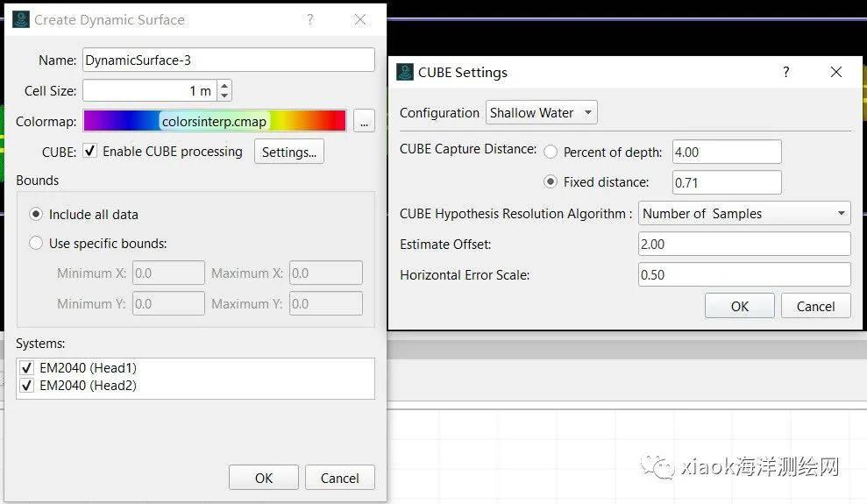Click the help question mark in CUBE Settings
Image resolution: width=867 pixels, height=504 pixels.
point(785,72)
